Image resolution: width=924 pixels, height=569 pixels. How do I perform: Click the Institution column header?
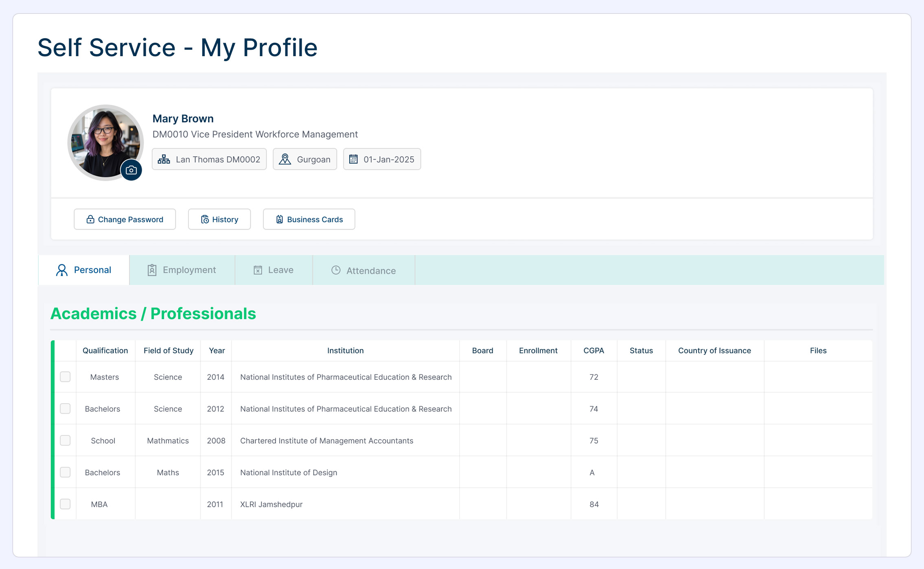click(x=345, y=350)
